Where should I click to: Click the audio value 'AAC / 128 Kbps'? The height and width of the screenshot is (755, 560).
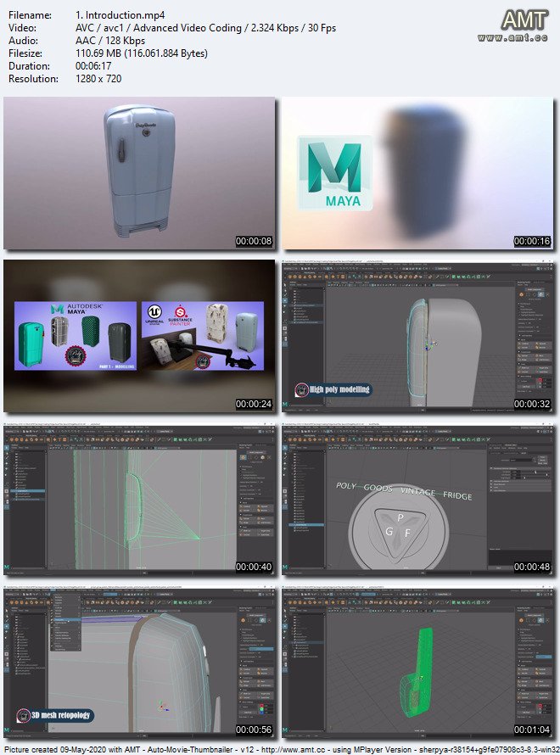click(x=110, y=41)
